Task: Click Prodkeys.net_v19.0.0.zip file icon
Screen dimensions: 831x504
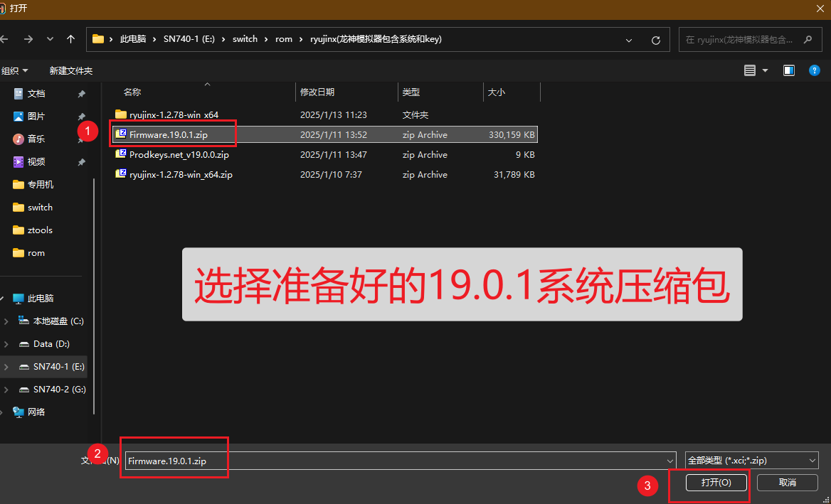Action: point(121,154)
